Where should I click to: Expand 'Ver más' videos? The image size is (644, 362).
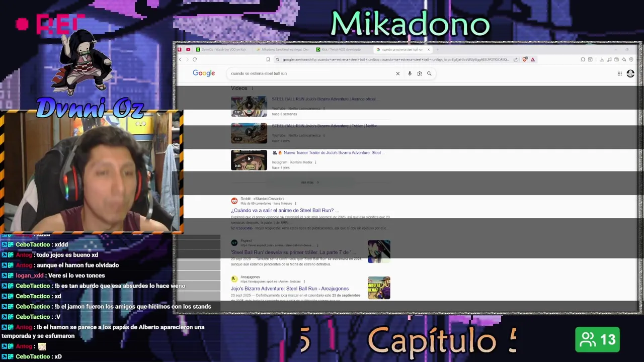click(310, 183)
